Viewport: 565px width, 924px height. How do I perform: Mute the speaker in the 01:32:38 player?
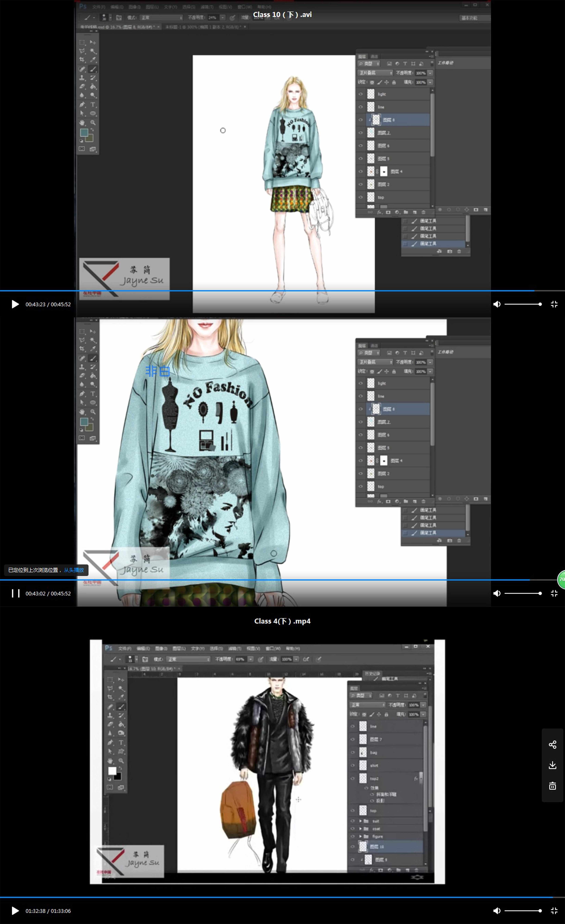[x=497, y=910]
